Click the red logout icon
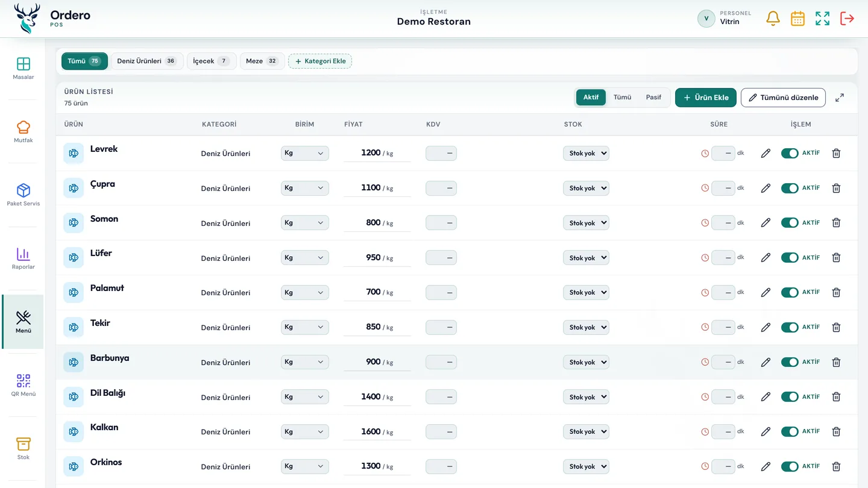Screen dimensions: 868x488 847,19
